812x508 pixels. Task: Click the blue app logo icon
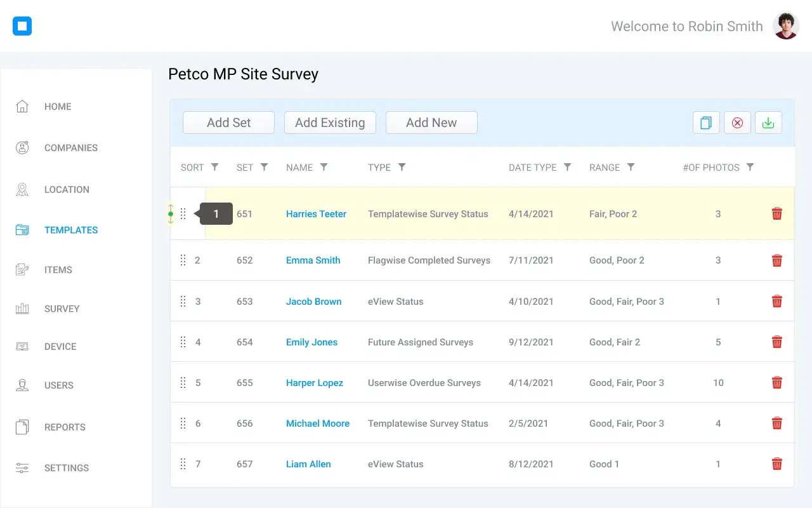[22, 26]
